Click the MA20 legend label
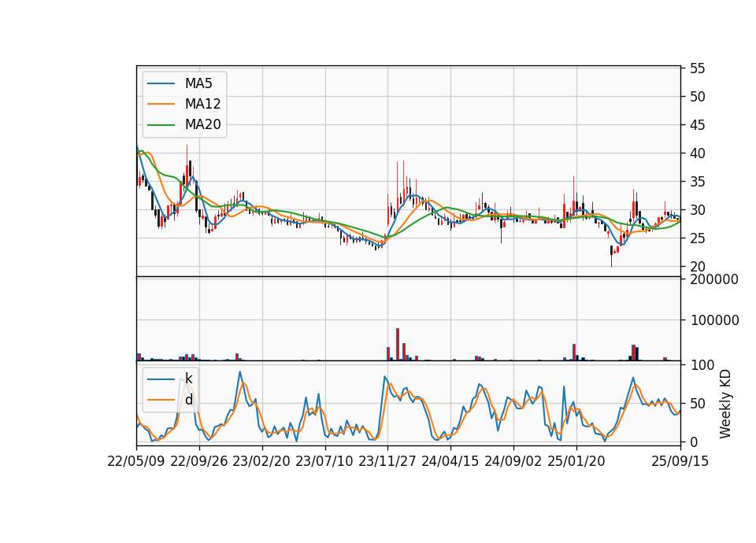Screen dimensions: 756x543 pos(202,124)
